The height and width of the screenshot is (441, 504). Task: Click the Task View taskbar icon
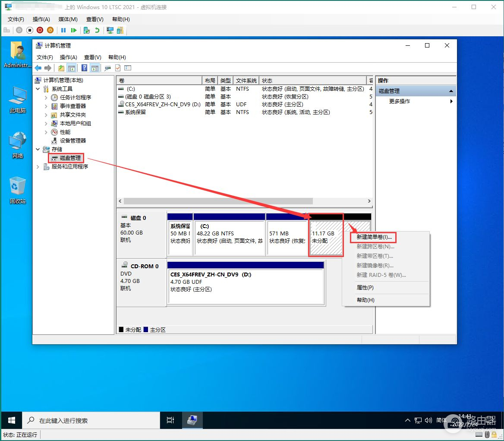[x=170, y=420]
